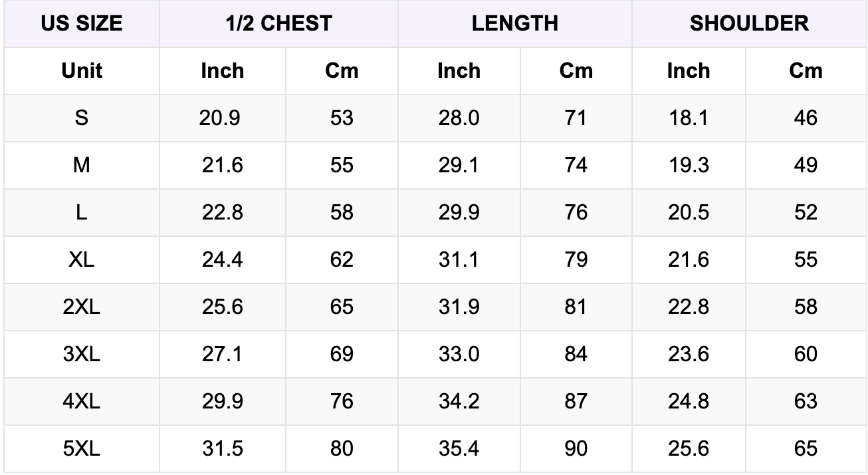Click the LENGTH column header

[514, 24]
